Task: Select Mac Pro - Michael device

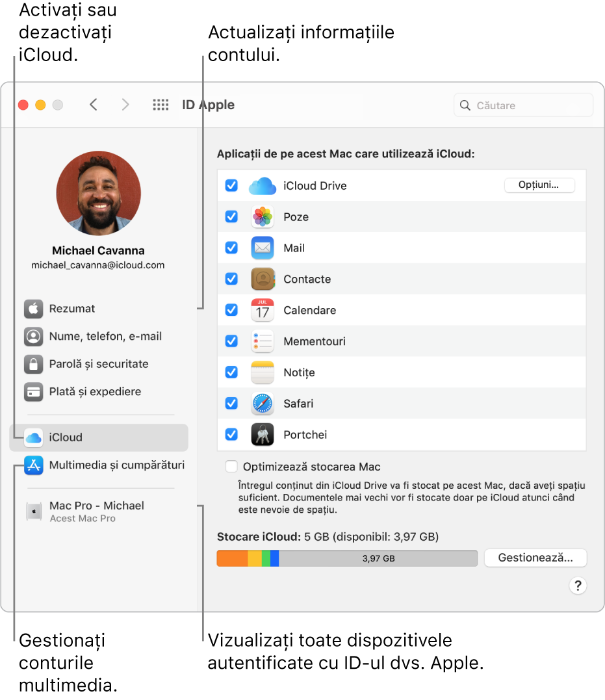Action: coord(99,512)
